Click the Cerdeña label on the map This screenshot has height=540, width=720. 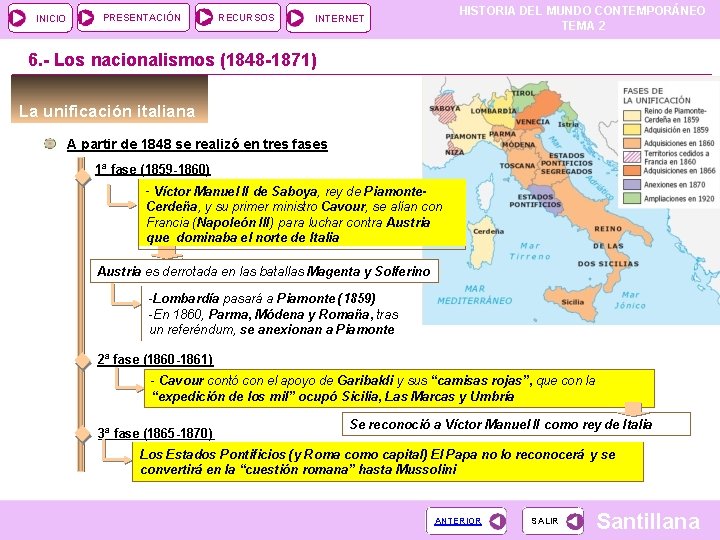pos(488,231)
